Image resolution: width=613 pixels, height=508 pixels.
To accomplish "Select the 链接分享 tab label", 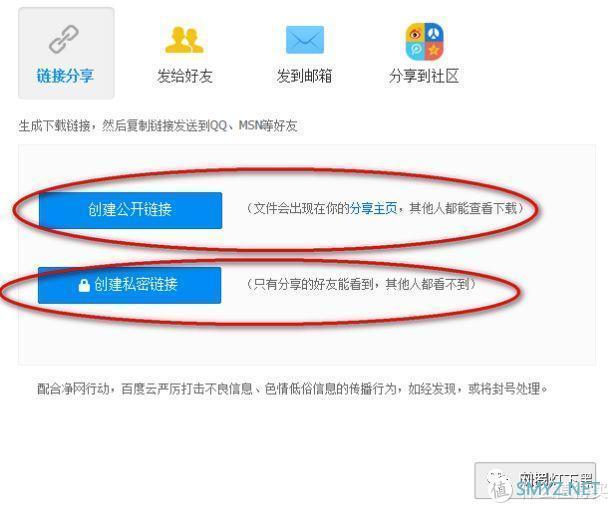I will [x=65, y=75].
